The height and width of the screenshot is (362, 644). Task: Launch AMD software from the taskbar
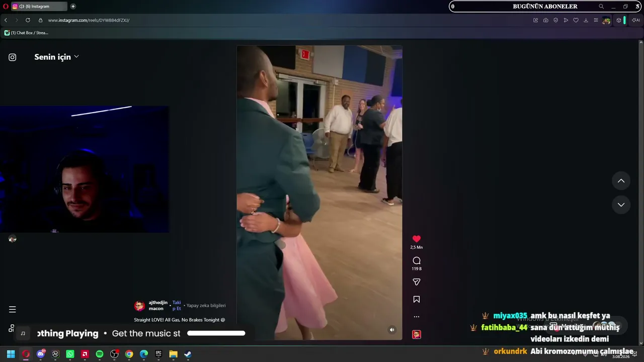click(85, 354)
